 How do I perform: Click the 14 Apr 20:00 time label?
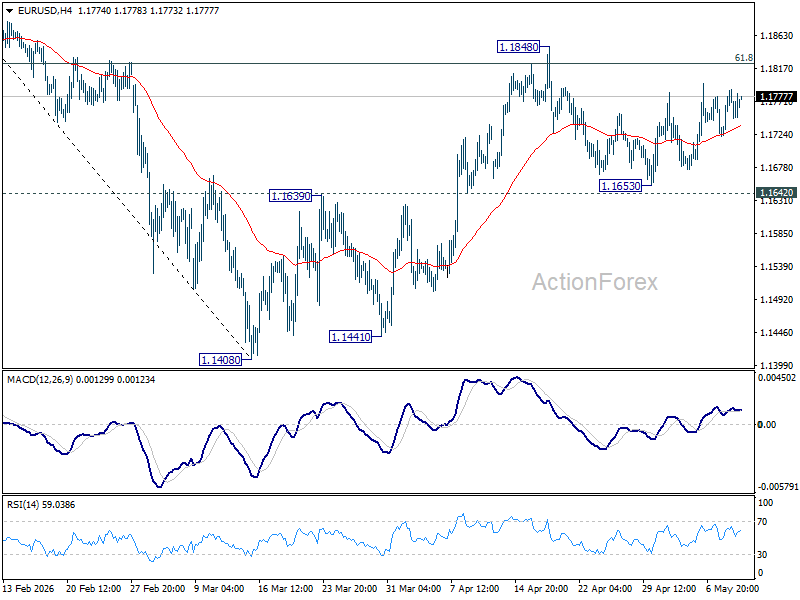click(x=541, y=588)
